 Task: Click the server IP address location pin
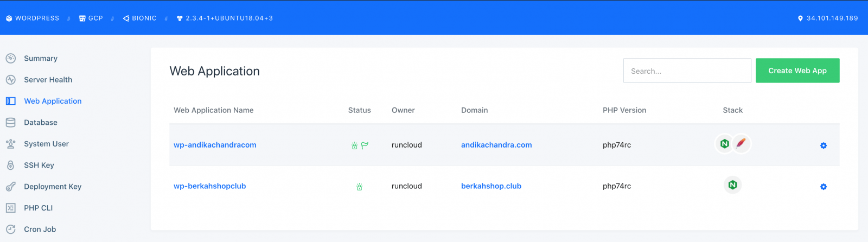[800, 18]
